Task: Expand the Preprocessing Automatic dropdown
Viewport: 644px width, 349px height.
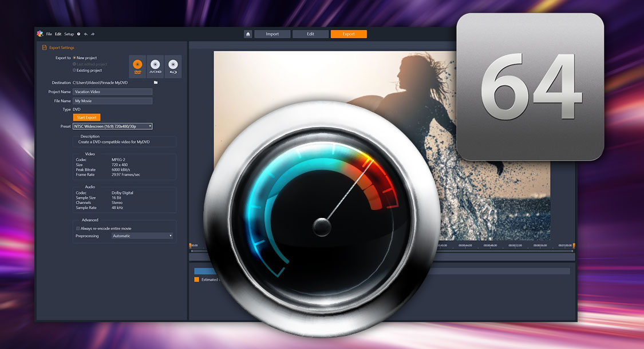Action: coord(142,236)
